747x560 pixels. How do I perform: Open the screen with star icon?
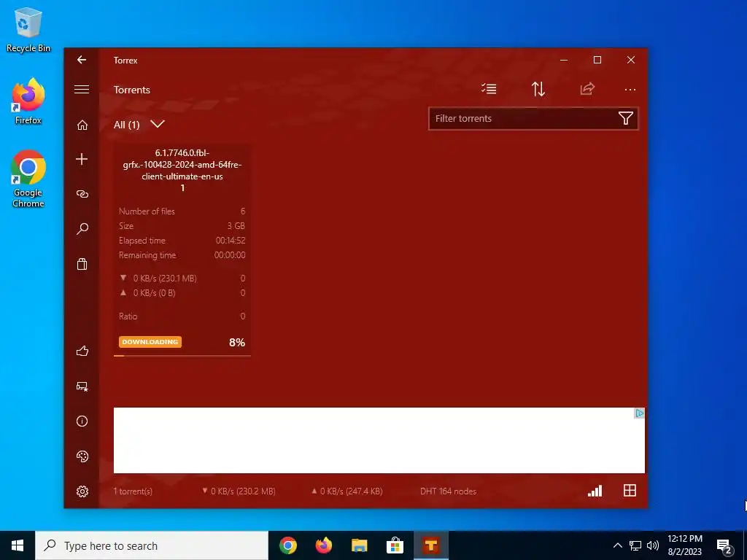tap(82, 386)
